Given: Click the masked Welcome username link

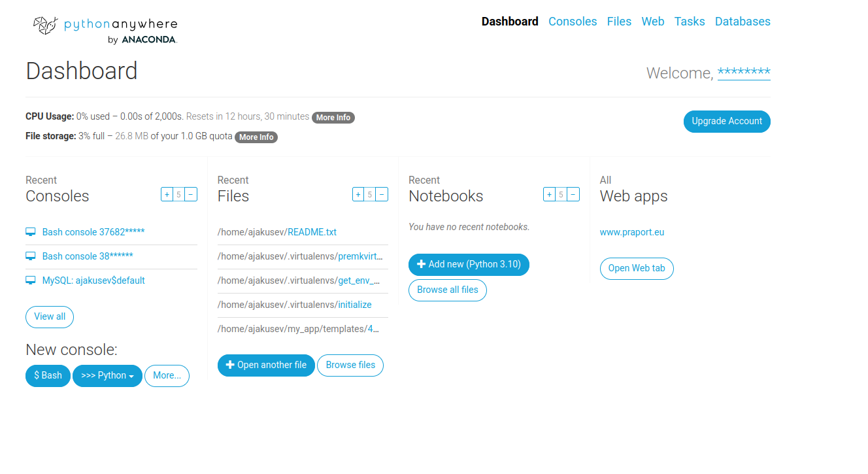Looking at the screenshot, I should tap(744, 73).
